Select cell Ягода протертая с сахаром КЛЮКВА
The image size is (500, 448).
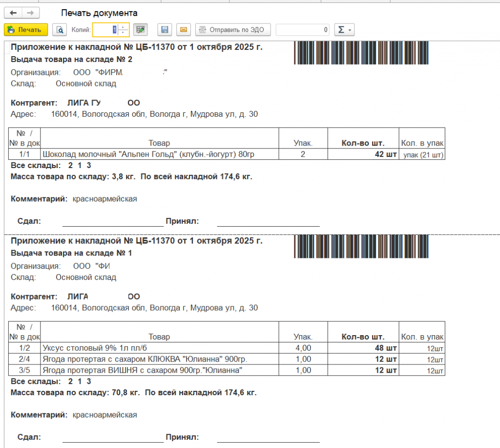160,359
